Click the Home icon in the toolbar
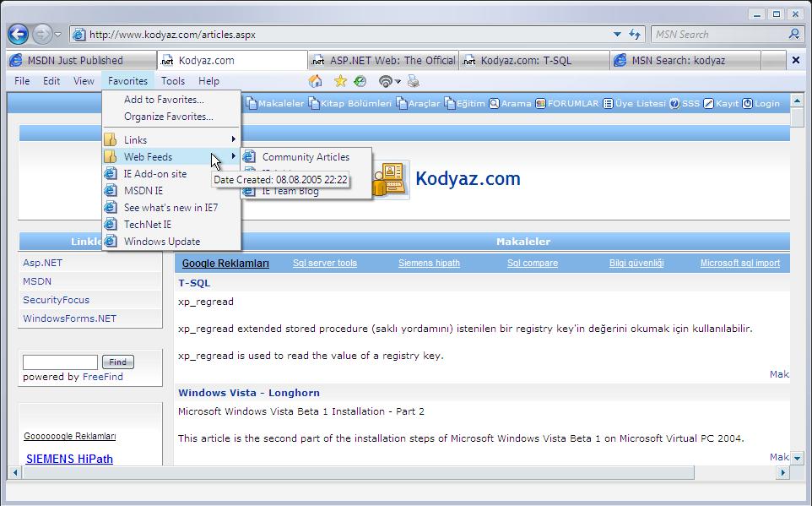Image resolution: width=812 pixels, height=506 pixels. pyautogui.click(x=316, y=81)
